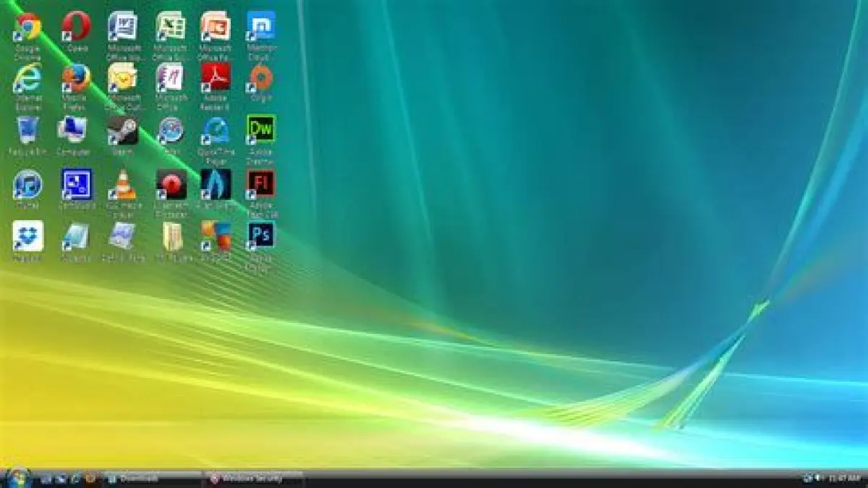Switch to Downloads taskbar window
868x488 pixels.
pos(150,479)
